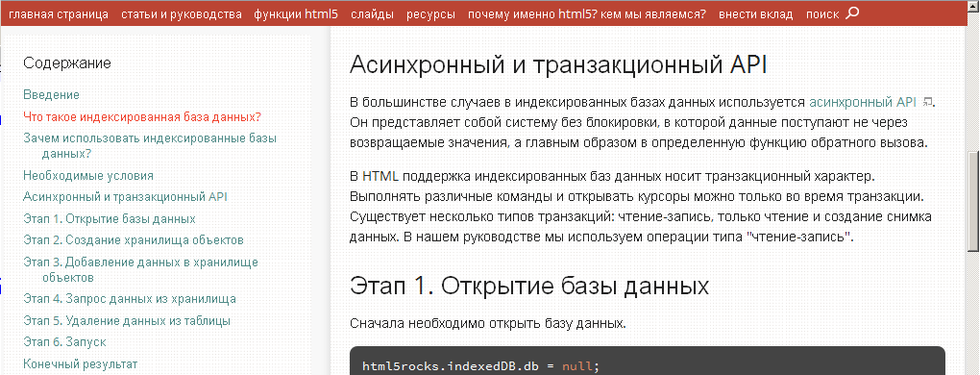This screenshot has height=375, width=980.
Task: Go to Этап 2. Создание хранилища объектов
Action: (134, 240)
